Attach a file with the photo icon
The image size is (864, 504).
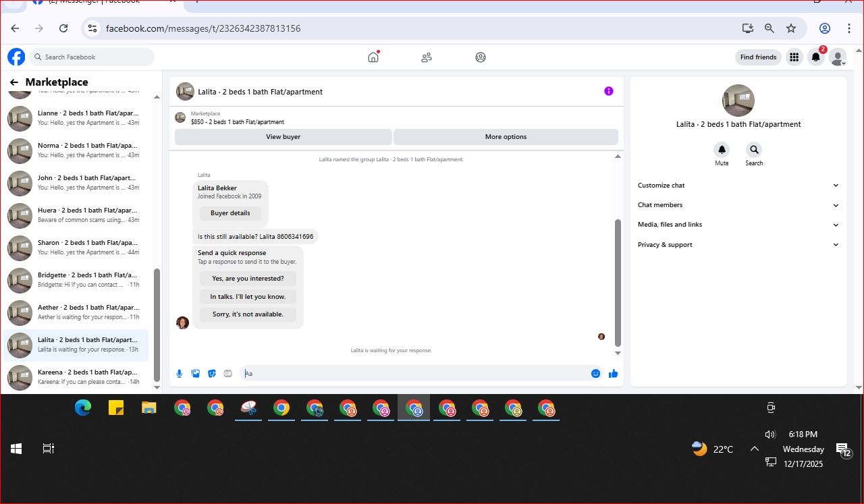point(196,373)
